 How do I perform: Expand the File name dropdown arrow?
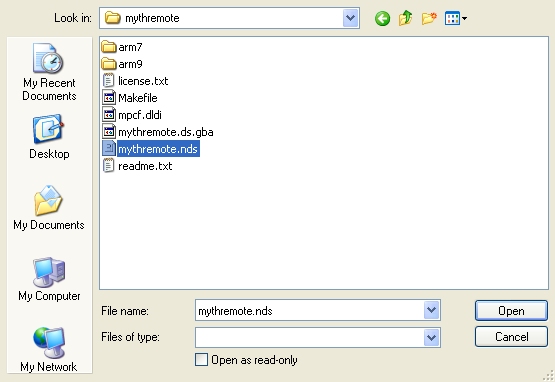click(x=431, y=310)
